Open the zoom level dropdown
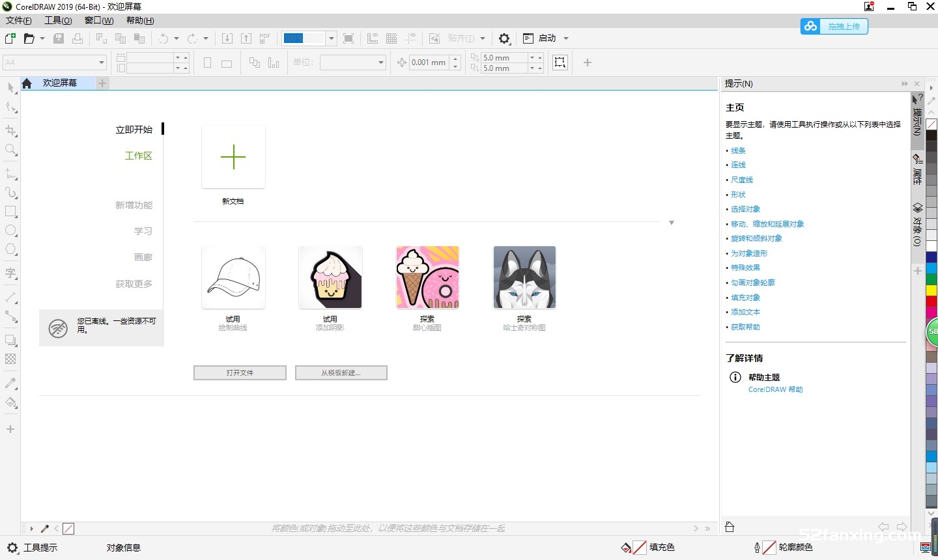Image resolution: width=938 pixels, height=560 pixels. [x=331, y=38]
